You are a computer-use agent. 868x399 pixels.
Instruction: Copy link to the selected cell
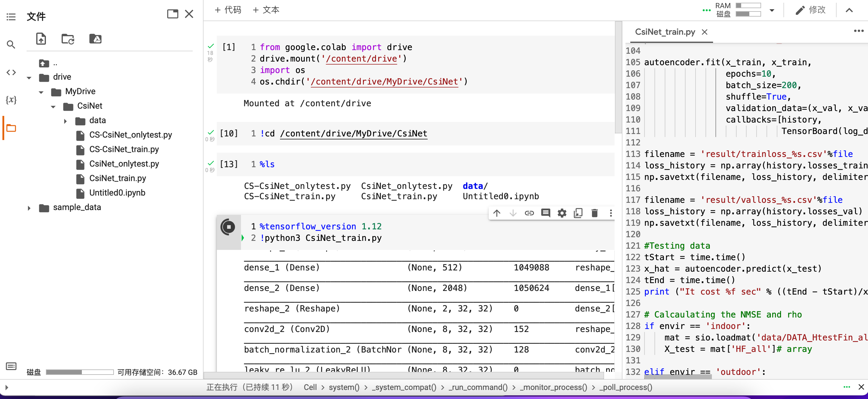pos(529,213)
